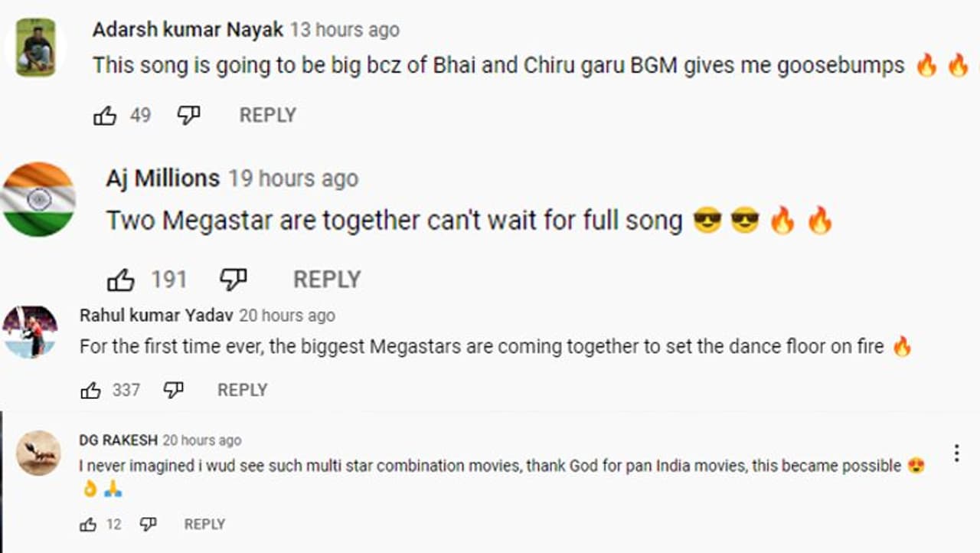This screenshot has width=980, height=553.
Task: Dislike DG RAKESH's comment
Action: point(148,524)
